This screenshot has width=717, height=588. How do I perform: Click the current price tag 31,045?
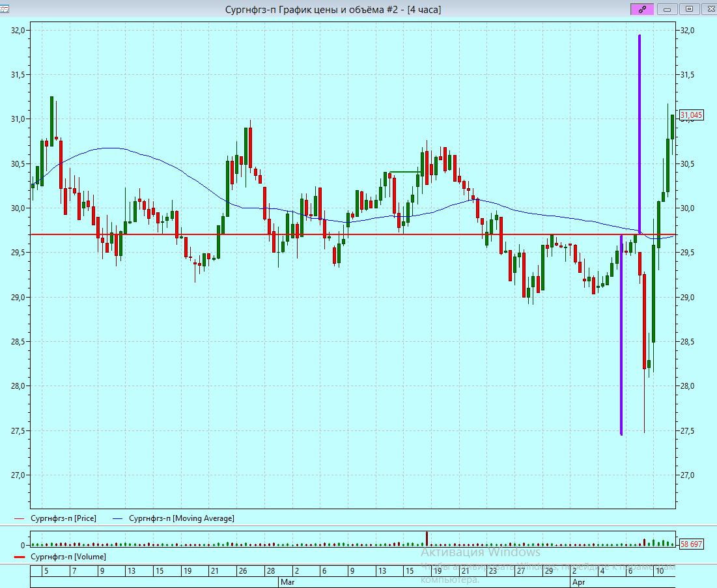691,115
